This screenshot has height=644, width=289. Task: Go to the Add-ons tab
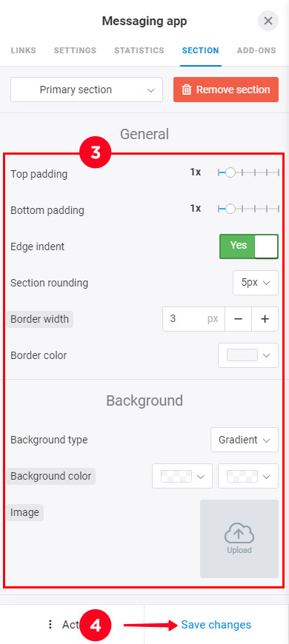(256, 51)
